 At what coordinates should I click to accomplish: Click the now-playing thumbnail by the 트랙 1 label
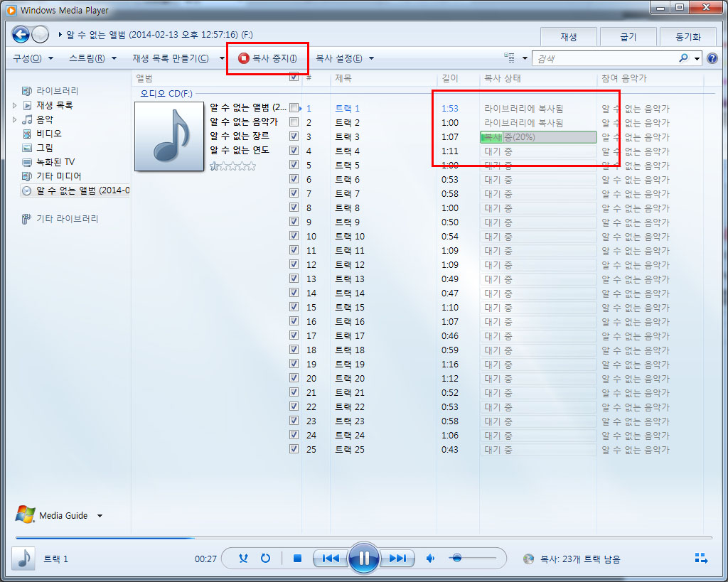(23, 559)
